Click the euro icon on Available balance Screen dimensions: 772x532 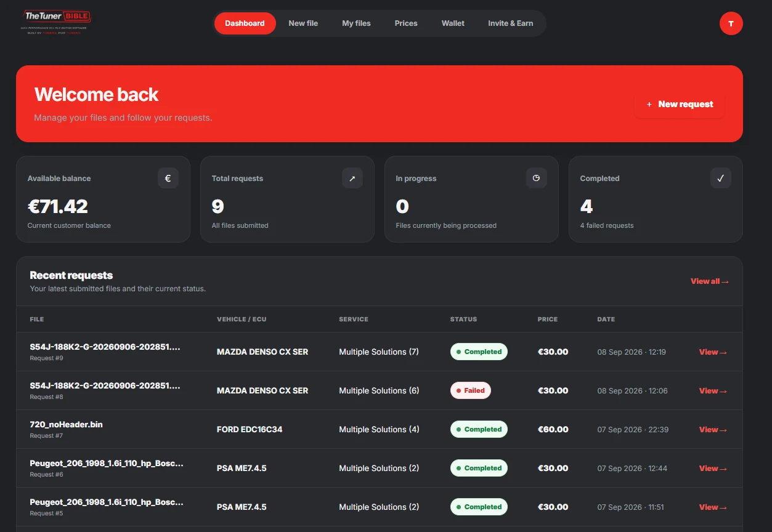pyautogui.click(x=168, y=179)
